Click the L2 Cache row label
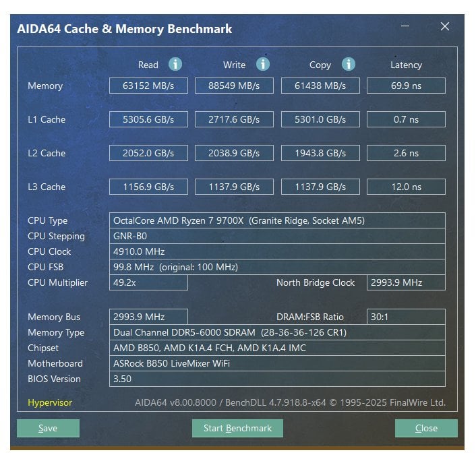 click(x=47, y=153)
